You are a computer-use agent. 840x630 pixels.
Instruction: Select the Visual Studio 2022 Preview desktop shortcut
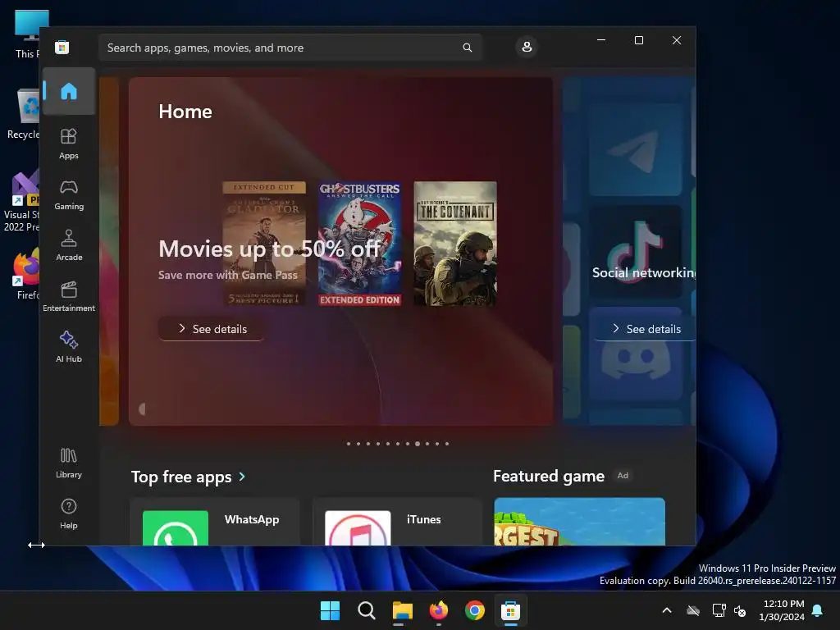[x=21, y=201]
